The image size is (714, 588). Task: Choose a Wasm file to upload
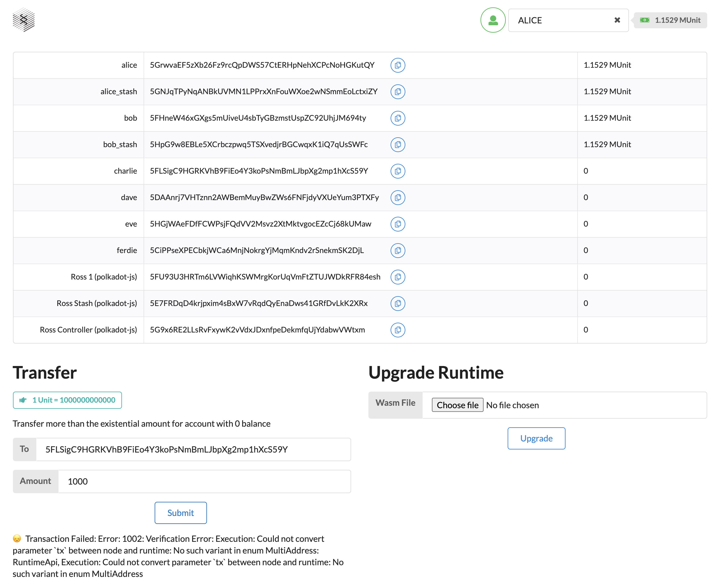[x=457, y=405]
